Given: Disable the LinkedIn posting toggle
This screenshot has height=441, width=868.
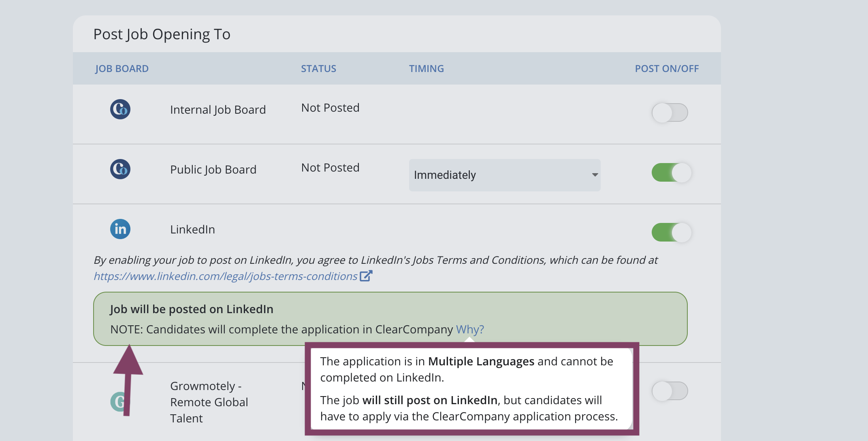Looking at the screenshot, I should click(671, 233).
